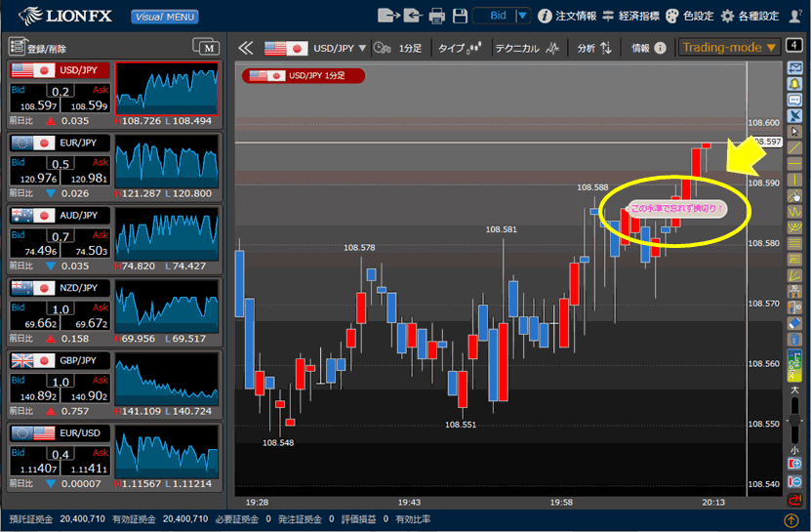Click the AUD/JPY mini chart thumbnail
The height and width of the screenshot is (532, 811).
coord(167,234)
